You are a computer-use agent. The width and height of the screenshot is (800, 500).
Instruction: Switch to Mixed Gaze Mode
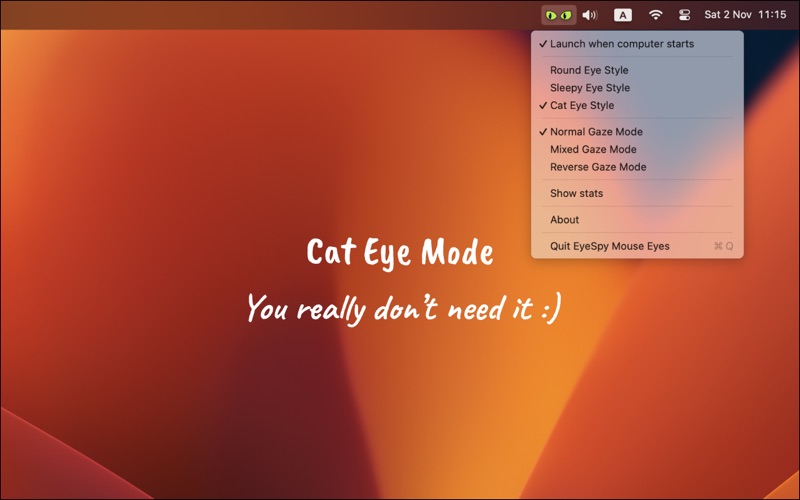[x=637, y=149]
